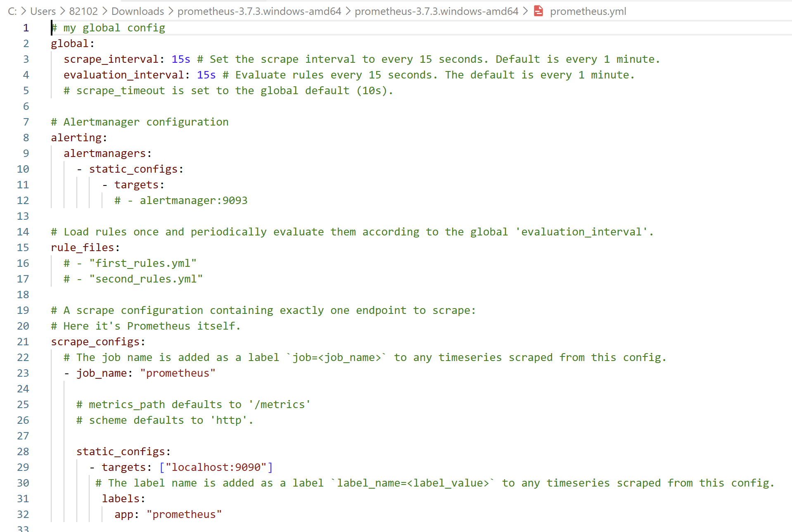Click the 'alerting:' key
The width and height of the screenshot is (792, 532).
tap(79, 138)
